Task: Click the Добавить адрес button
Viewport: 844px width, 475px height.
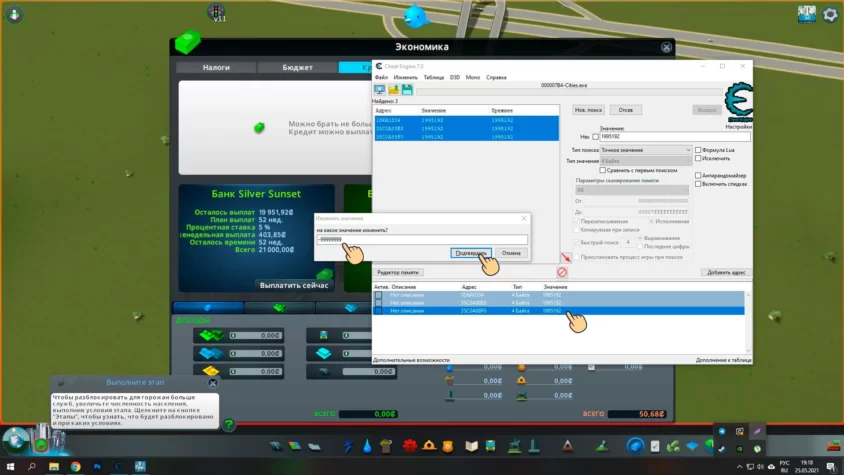Action: [726, 273]
